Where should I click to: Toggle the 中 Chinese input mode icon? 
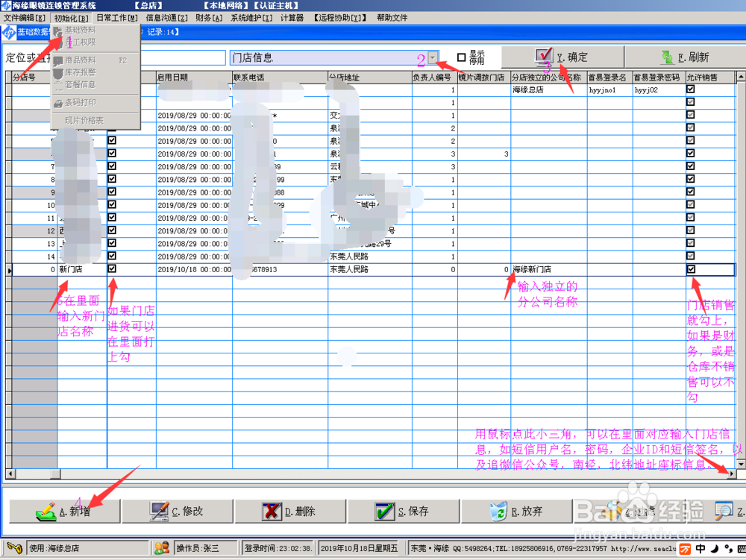tap(700, 549)
